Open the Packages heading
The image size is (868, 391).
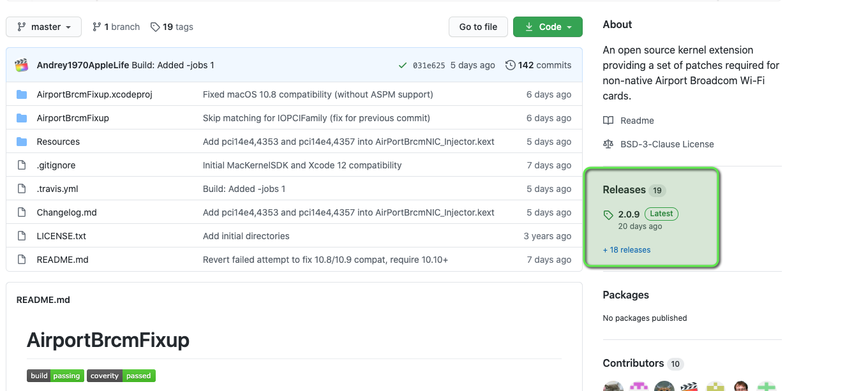pyautogui.click(x=626, y=295)
